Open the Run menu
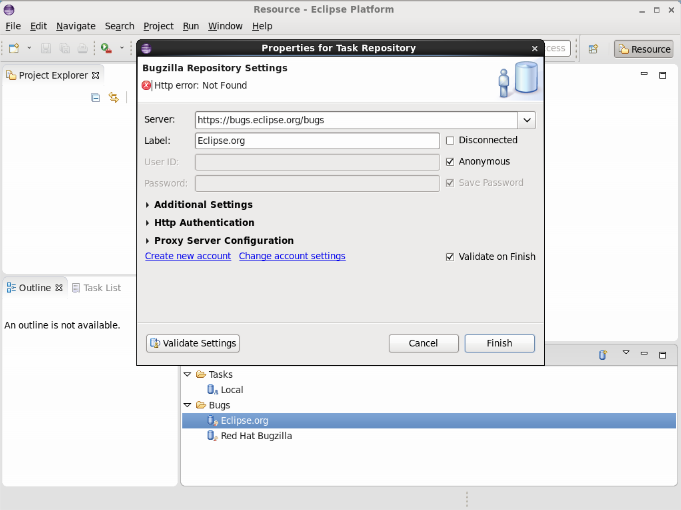 point(191,26)
